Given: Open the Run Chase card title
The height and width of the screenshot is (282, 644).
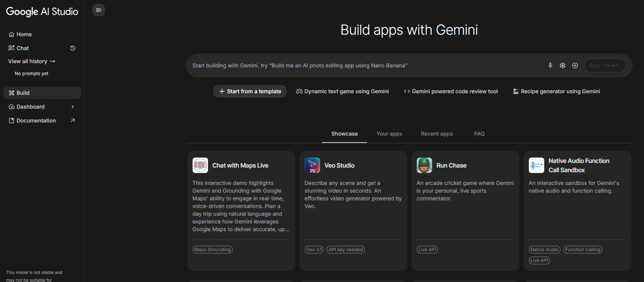Looking at the screenshot, I should point(451,165).
